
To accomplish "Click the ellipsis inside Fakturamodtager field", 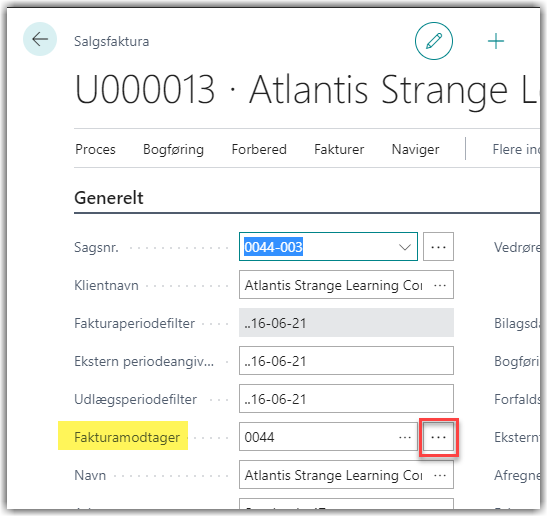I will (x=405, y=437).
